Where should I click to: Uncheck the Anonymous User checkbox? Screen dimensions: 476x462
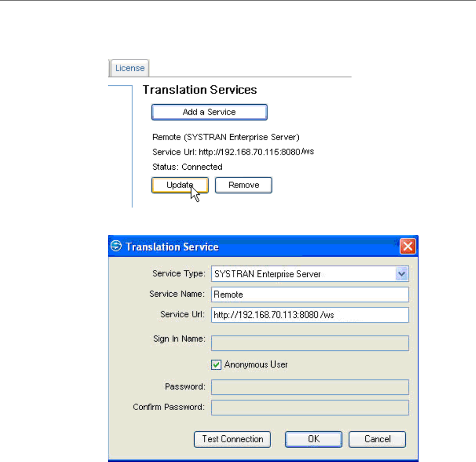coord(216,365)
